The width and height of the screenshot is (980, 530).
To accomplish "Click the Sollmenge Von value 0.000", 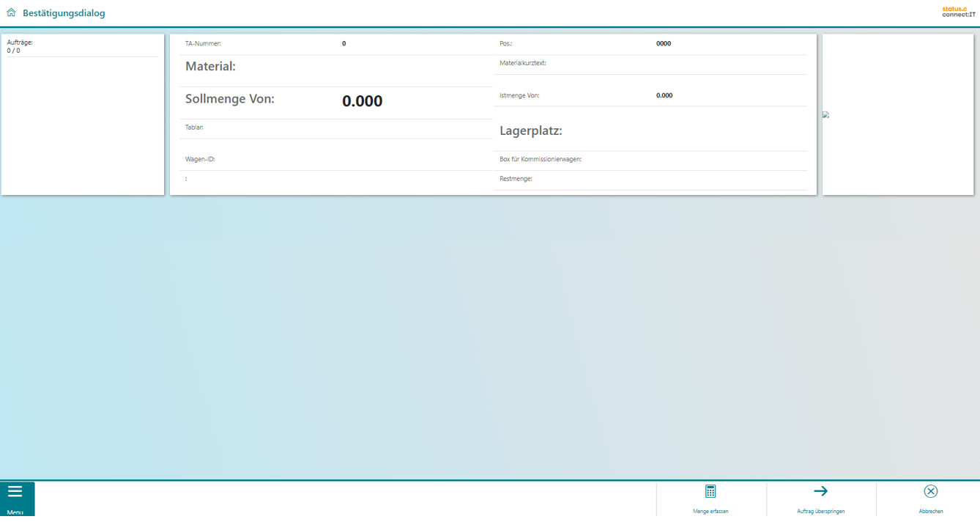I will tap(362, 101).
